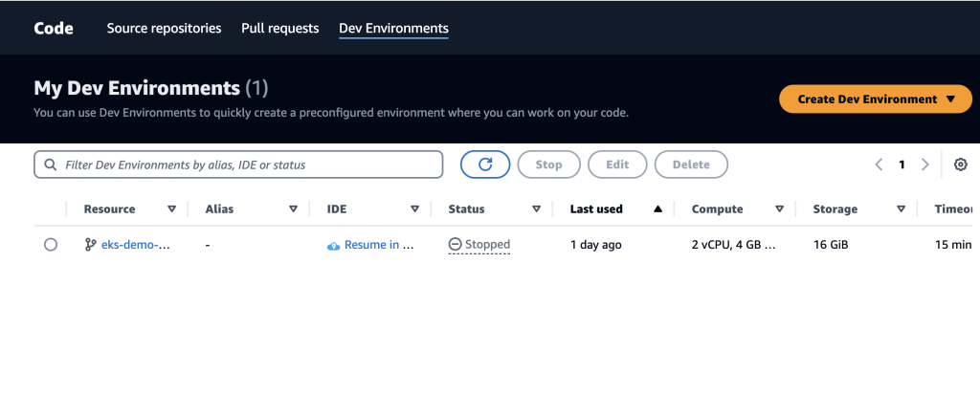Select Dev Environments tab
This screenshot has width=980, height=395.
pyautogui.click(x=393, y=28)
